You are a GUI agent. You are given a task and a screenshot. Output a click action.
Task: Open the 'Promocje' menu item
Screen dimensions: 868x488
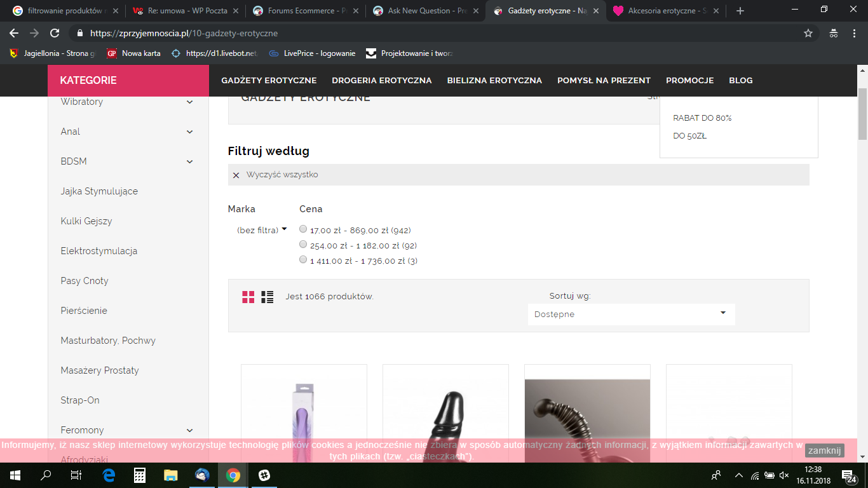coord(690,81)
